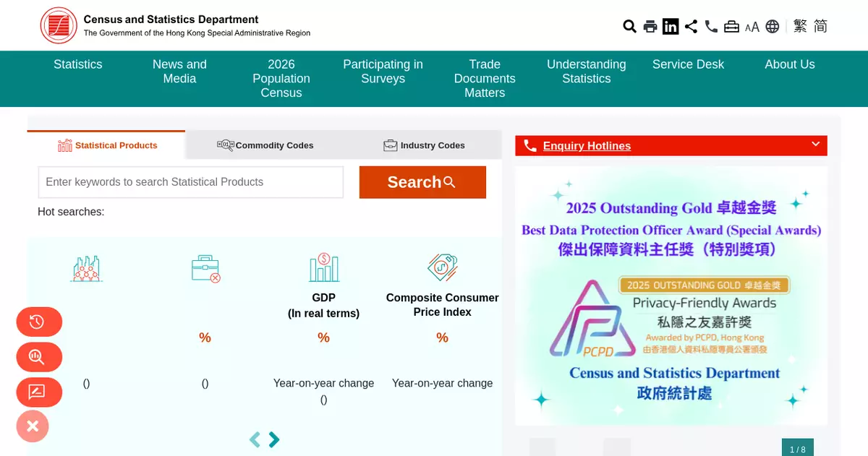Click the site search magnifier icon in header
The width and height of the screenshot is (868, 456).
pyautogui.click(x=629, y=27)
